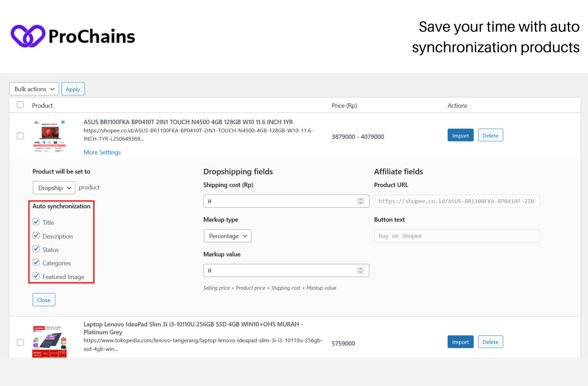The height and width of the screenshot is (386, 588).
Task: Focus the Shipping cost (Rp) input field
Action: tap(286, 201)
